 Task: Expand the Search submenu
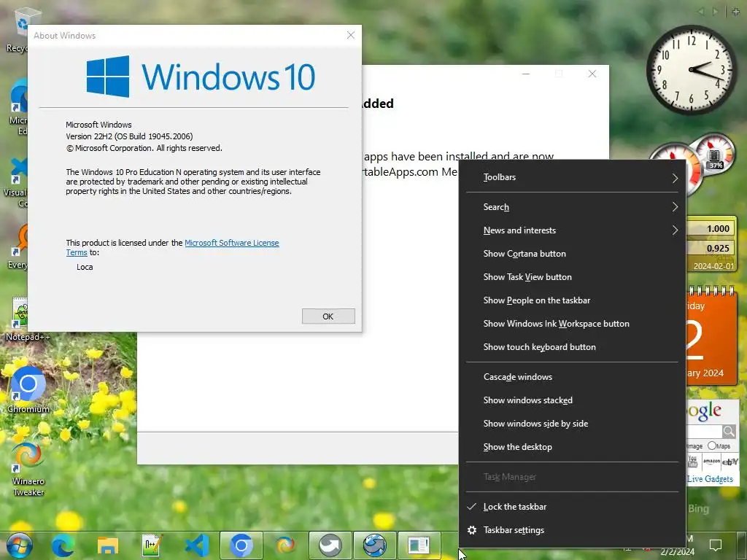(x=572, y=207)
